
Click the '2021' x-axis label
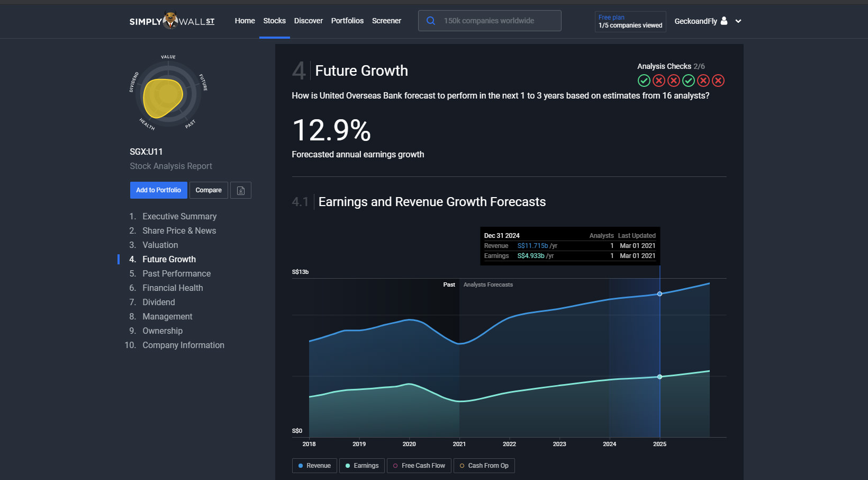pos(459,444)
